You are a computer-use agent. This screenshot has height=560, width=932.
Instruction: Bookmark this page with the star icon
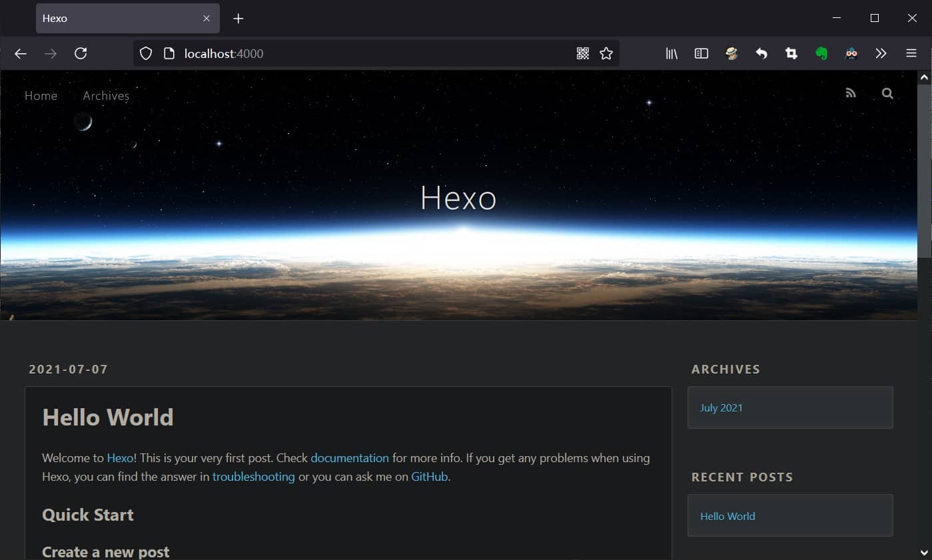pos(606,54)
